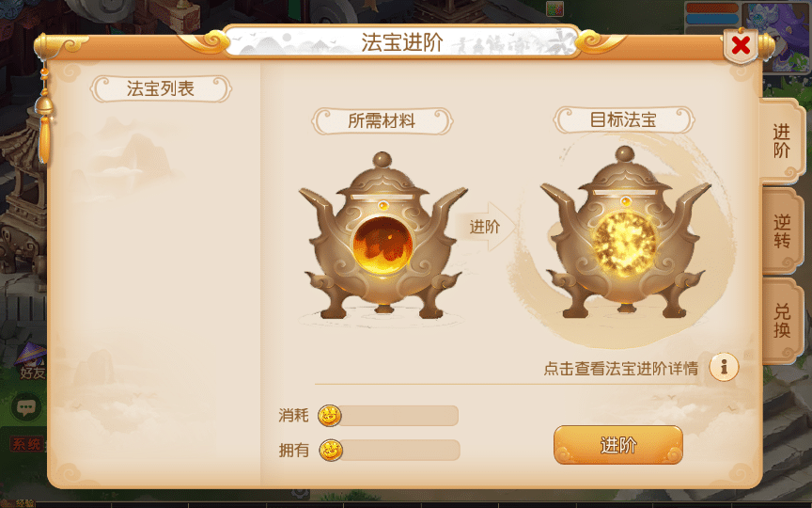Select the required material cauldron image
The image size is (812, 508).
pos(383,236)
